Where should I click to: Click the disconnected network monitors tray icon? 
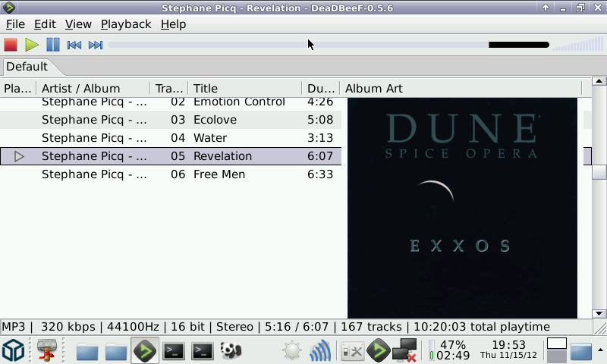tap(404, 350)
